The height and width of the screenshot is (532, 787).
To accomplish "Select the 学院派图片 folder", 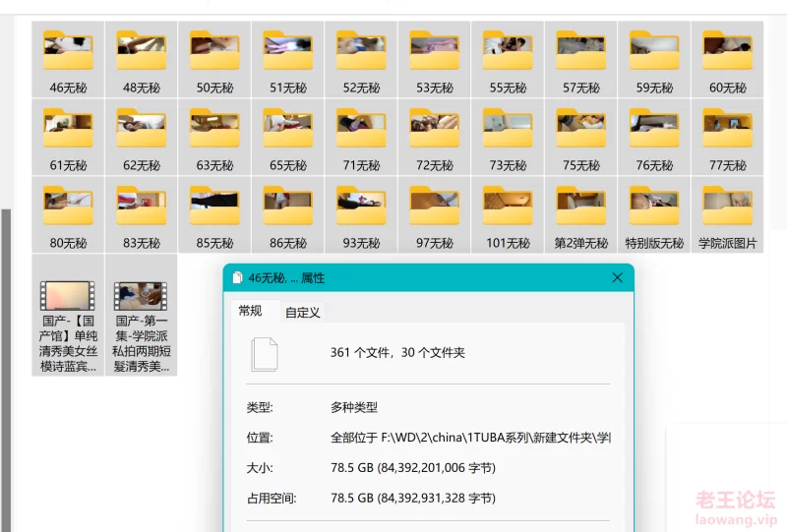I will coord(728,214).
